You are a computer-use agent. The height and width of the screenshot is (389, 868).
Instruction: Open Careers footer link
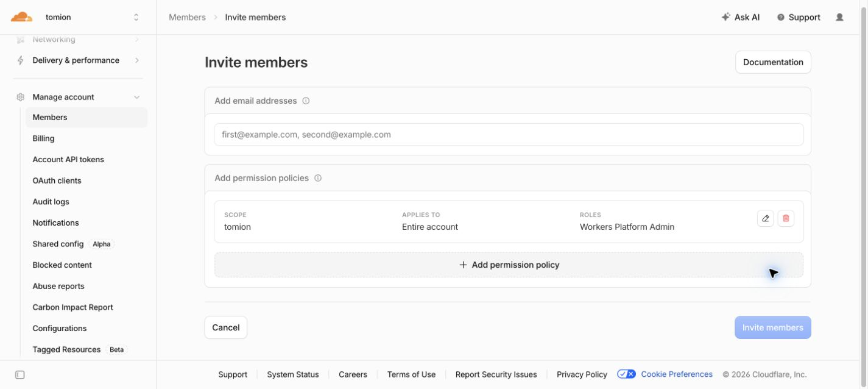coord(353,374)
